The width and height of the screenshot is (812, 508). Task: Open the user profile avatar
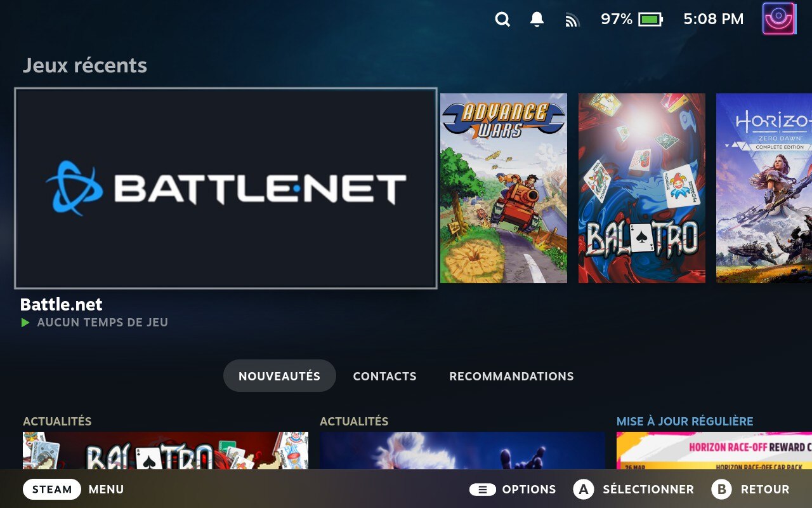tap(779, 18)
